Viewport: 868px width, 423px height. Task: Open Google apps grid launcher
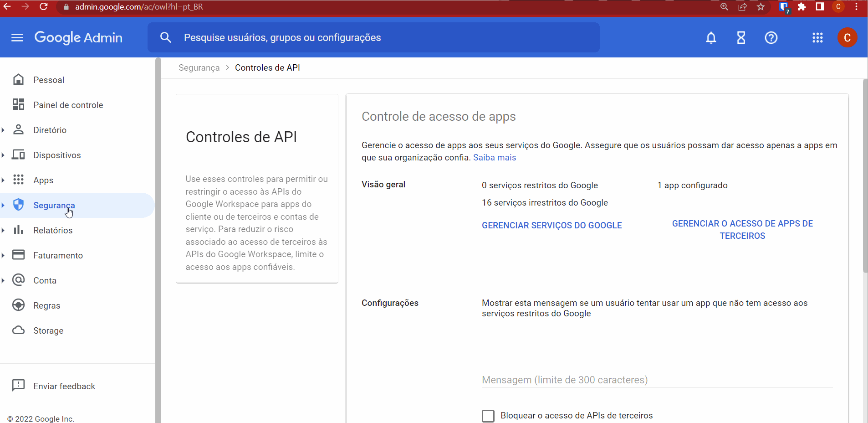point(817,38)
